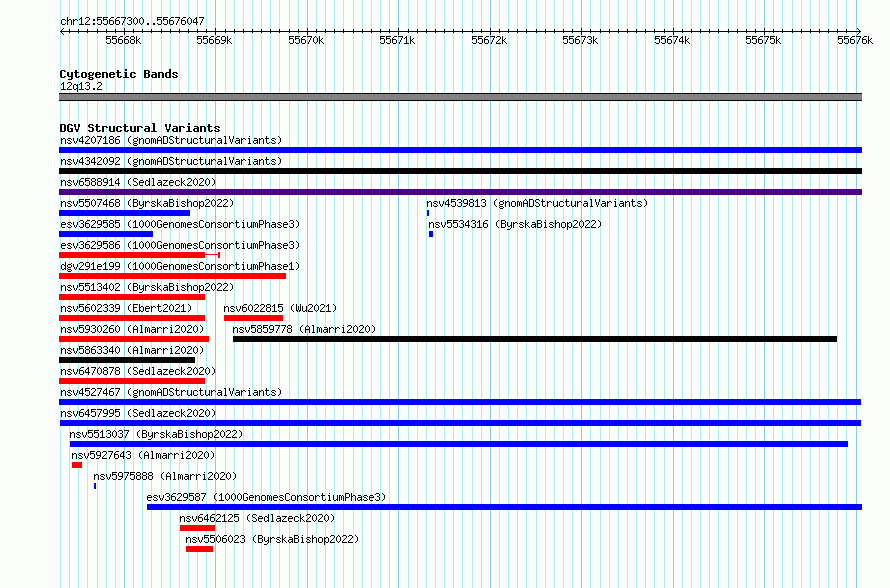Select the blue bar under nsv4527467
Viewport: 890px width, 588px height.
pos(460,402)
